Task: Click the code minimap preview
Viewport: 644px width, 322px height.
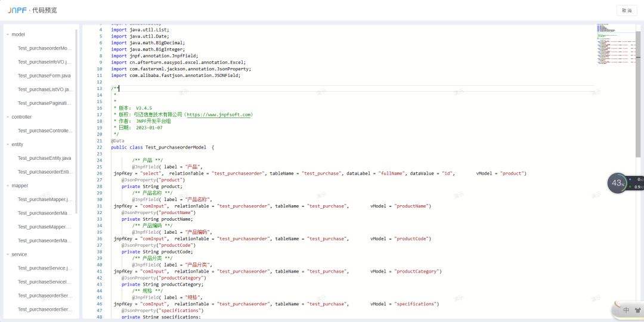Action: (x=615, y=44)
